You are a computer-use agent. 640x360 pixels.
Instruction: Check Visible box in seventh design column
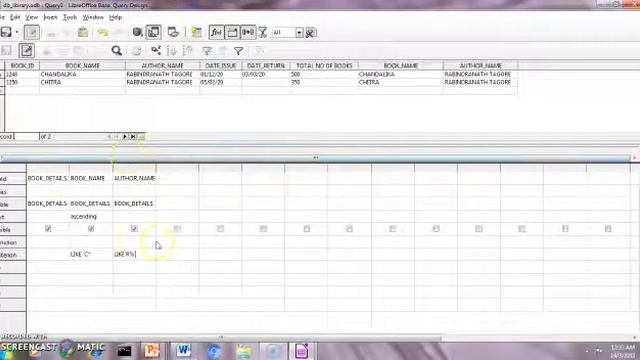307,229
